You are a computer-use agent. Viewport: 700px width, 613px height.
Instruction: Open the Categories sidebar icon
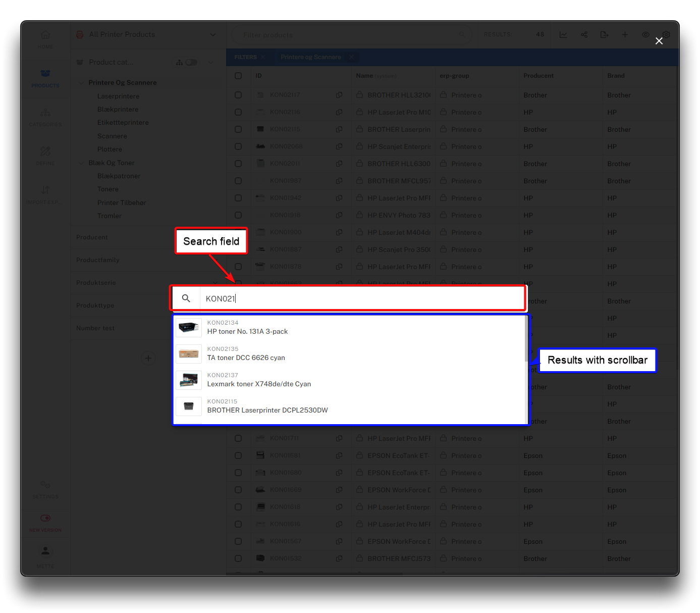click(x=45, y=116)
